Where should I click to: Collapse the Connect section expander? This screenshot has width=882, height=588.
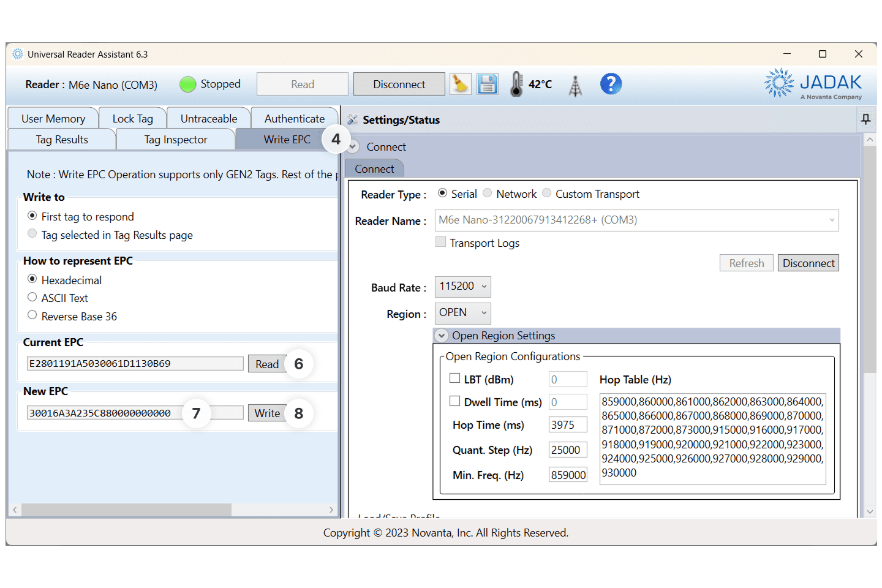click(353, 147)
